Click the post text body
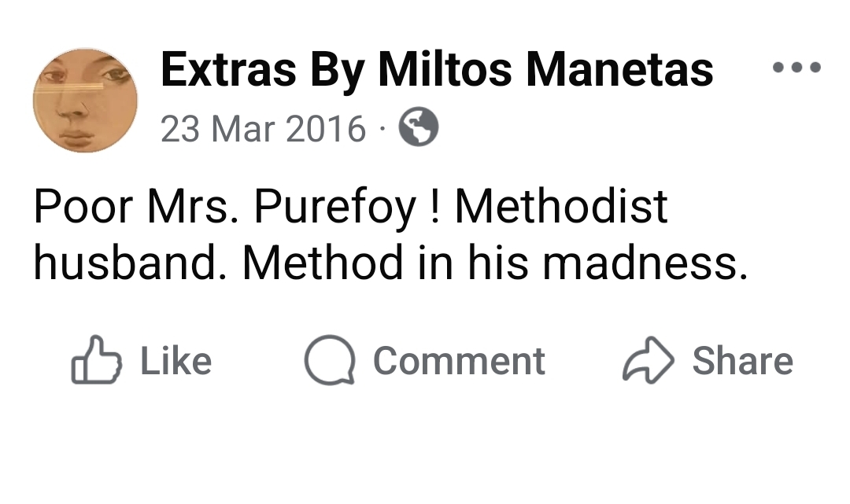The image size is (850, 504). click(x=390, y=234)
